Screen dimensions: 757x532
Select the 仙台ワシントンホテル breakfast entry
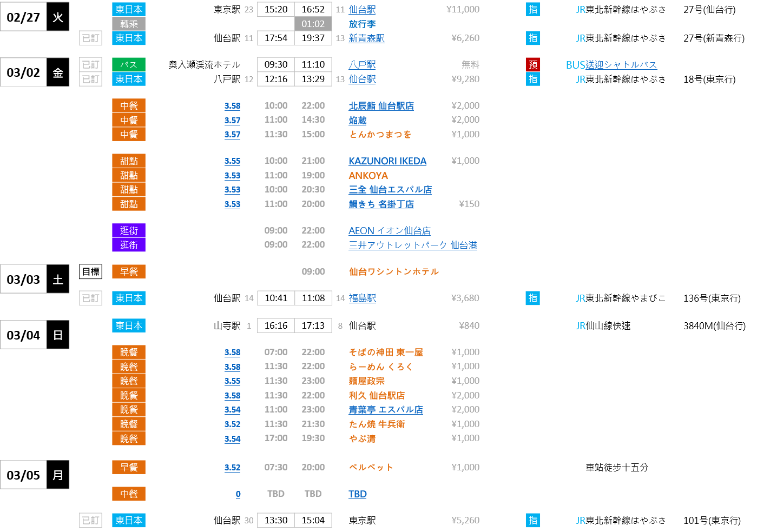pyautogui.click(x=394, y=271)
